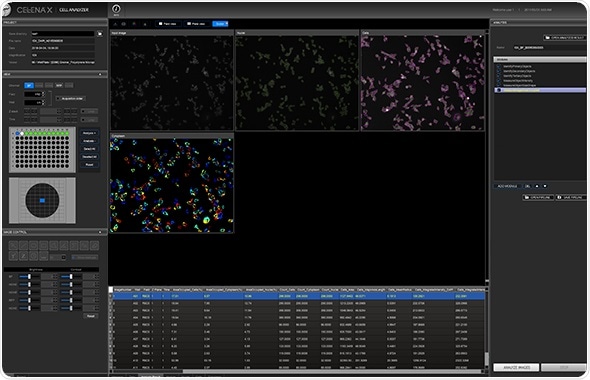Toggle the BF channel button

tap(29, 85)
